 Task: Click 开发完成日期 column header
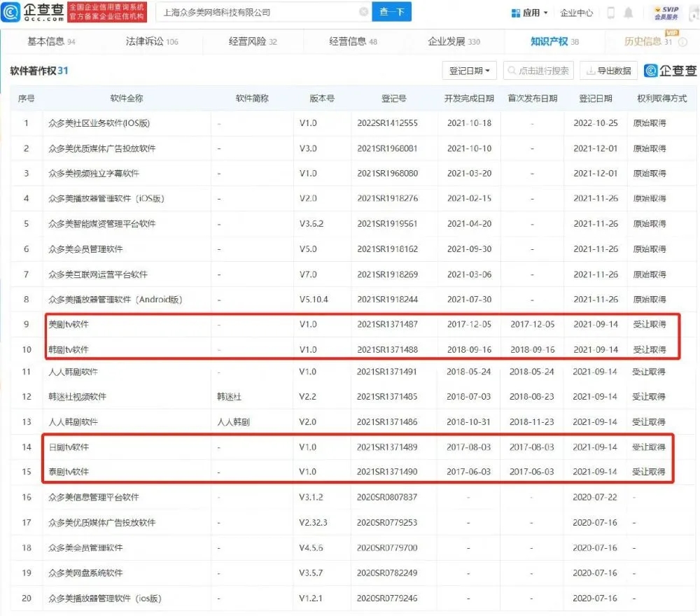click(469, 98)
